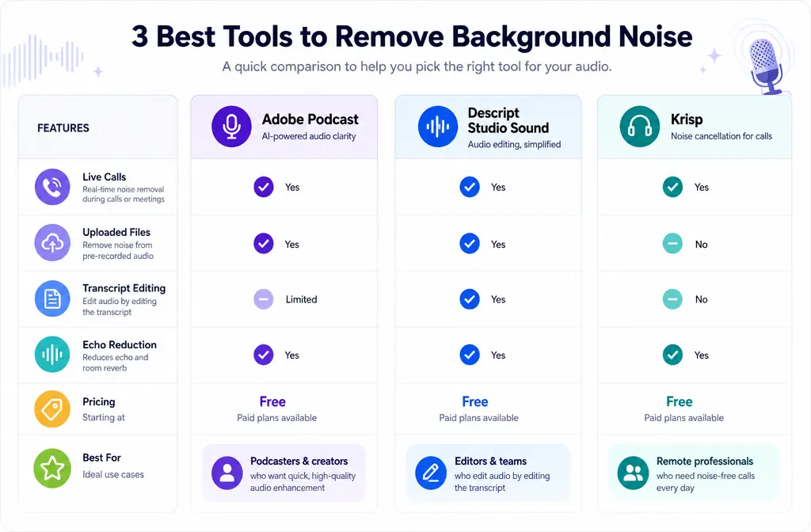Screen dimensions: 811x532
Task: Click the large microphone illustration top right
Action: 767,65
